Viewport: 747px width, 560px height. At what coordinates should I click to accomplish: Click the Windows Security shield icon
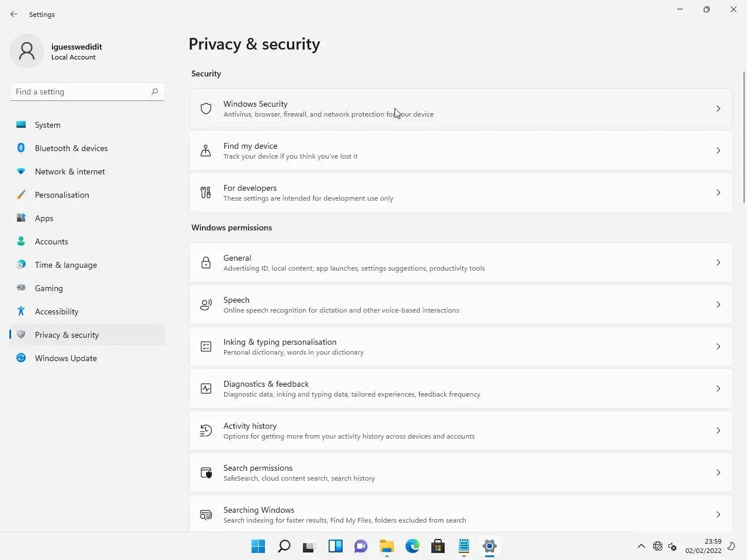pyautogui.click(x=206, y=108)
